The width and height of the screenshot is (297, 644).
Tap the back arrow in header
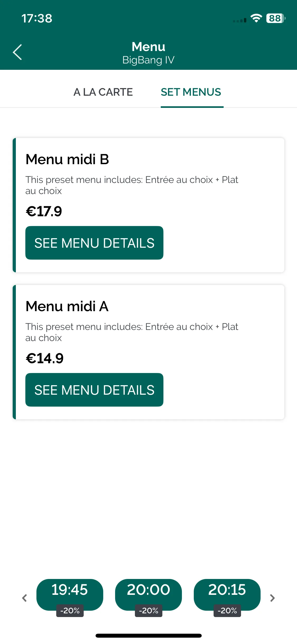(x=17, y=52)
